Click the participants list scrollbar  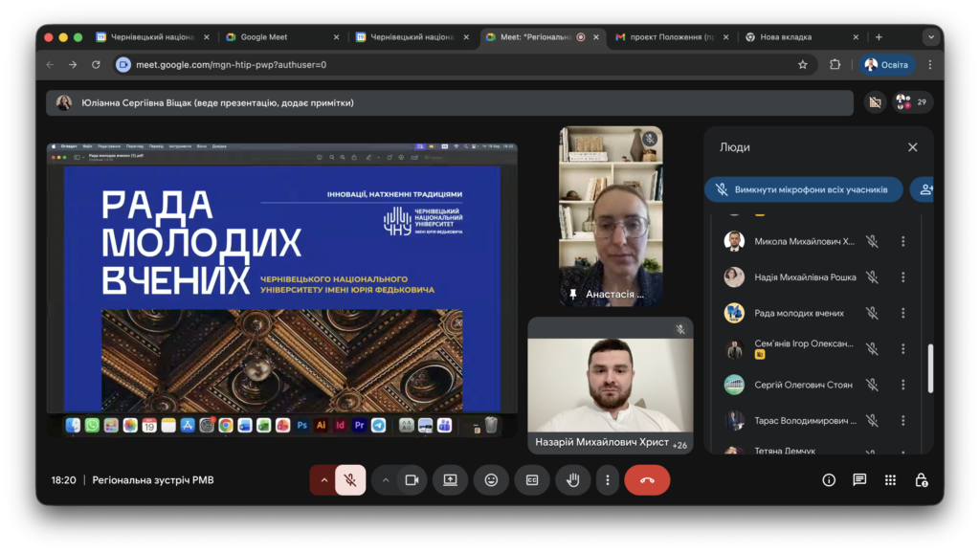tap(930, 368)
